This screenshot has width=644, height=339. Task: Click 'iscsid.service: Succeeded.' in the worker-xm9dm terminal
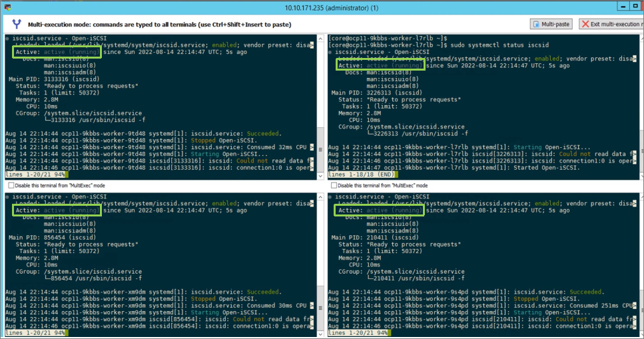(x=236, y=292)
